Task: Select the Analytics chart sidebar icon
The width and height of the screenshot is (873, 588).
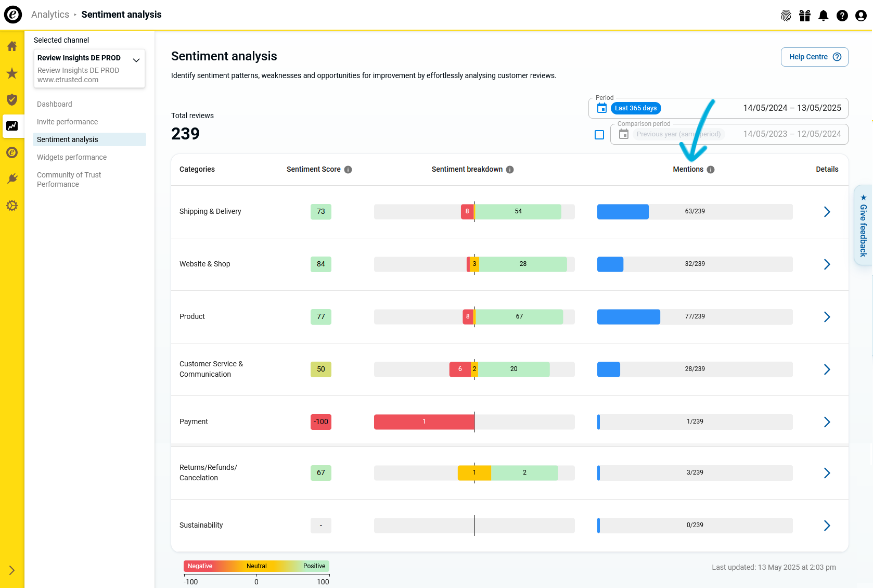Action: click(12, 126)
